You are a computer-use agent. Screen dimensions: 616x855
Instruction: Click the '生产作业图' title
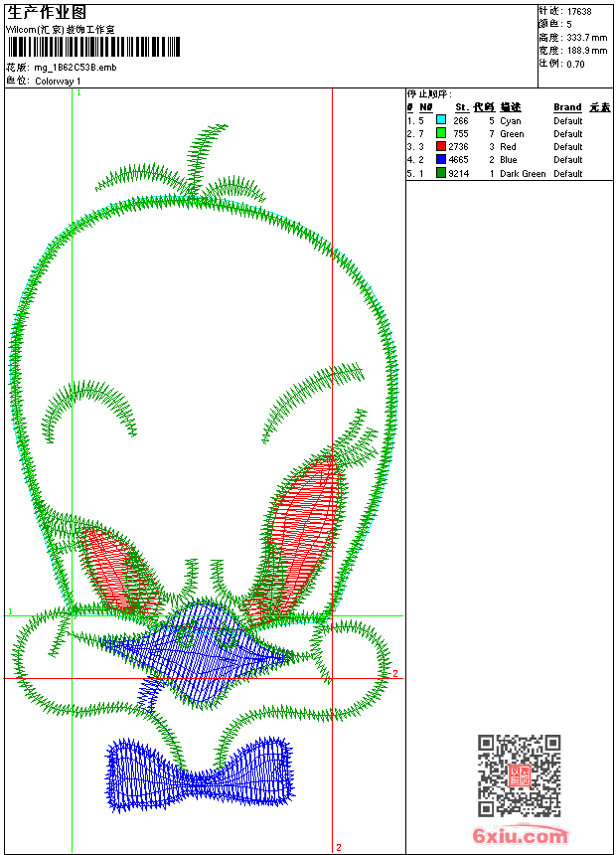(x=47, y=13)
